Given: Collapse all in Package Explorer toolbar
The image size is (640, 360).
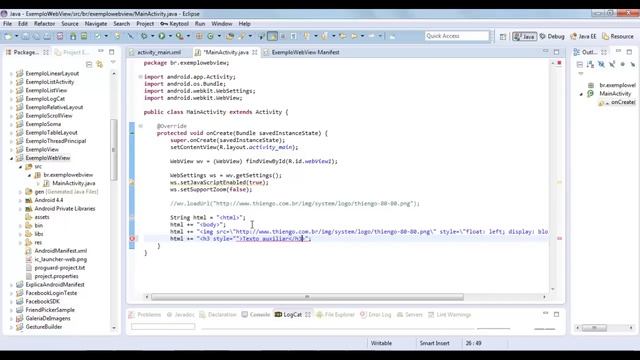Looking at the screenshot, I should [x=89, y=64].
